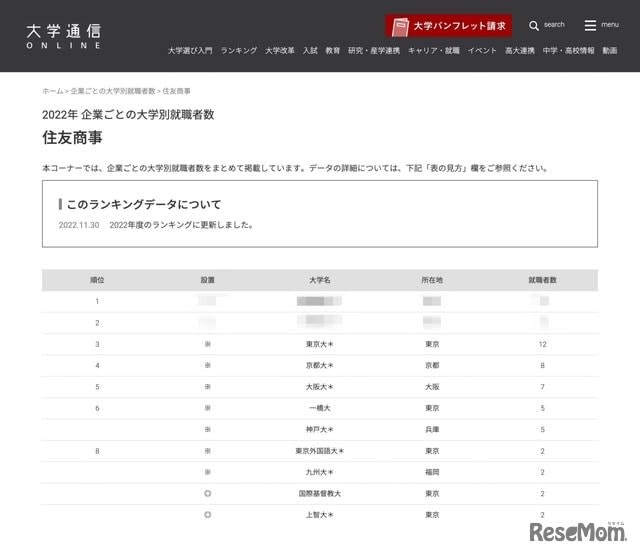Select the 東京大＊ table cell

[x=320, y=344]
